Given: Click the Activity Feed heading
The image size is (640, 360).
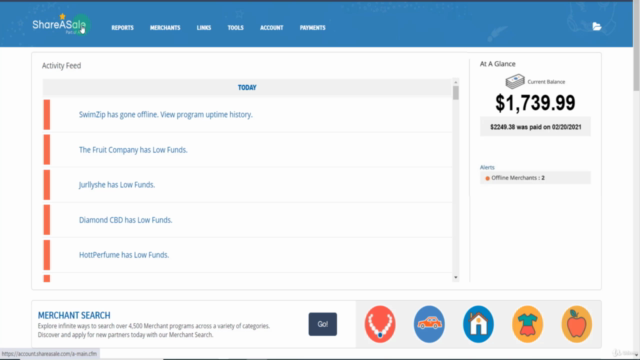Looking at the screenshot, I should [x=61, y=66].
